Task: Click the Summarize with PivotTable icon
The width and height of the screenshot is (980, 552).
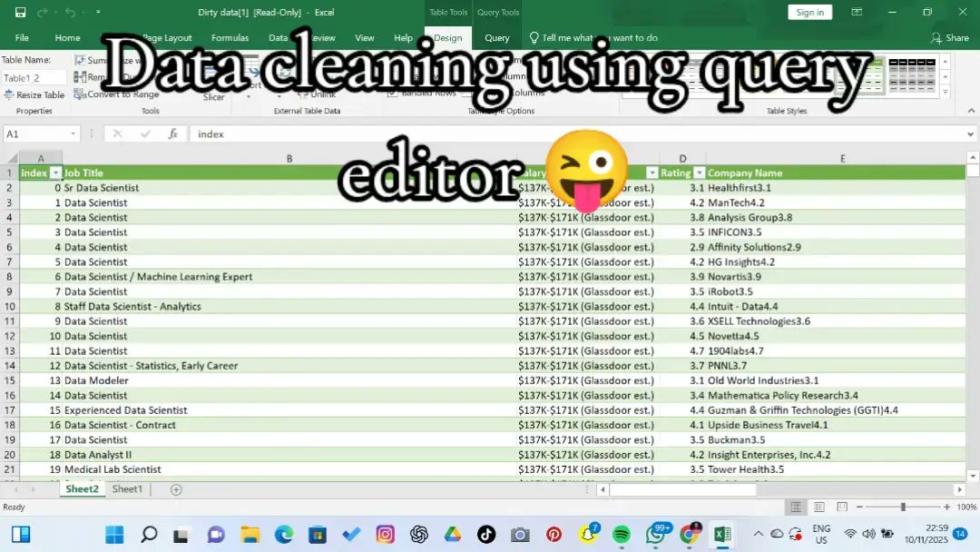Action: point(79,60)
